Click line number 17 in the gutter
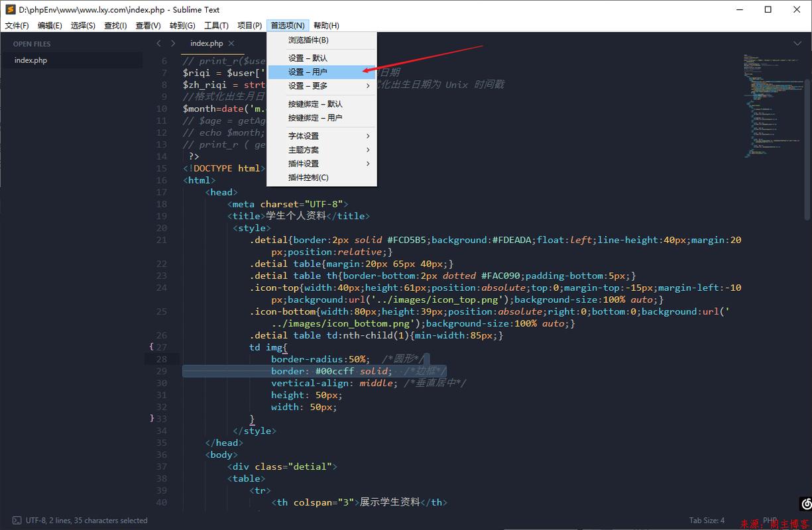Image resolution: width=812 pixels, height=530 pixels. 162,192
